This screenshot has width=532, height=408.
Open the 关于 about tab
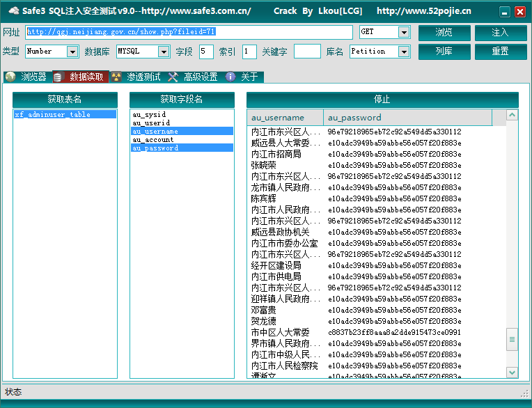pos(243,77)
